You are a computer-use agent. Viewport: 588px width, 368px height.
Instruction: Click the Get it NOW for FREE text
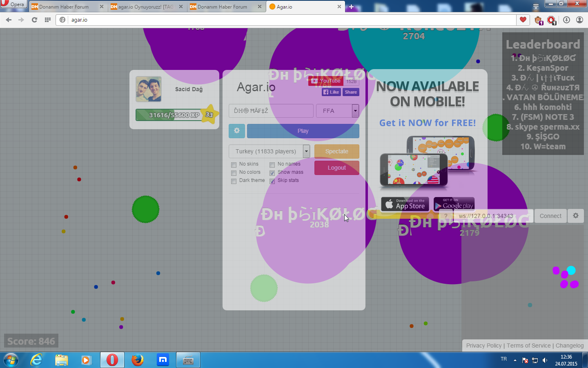point(428,123)
